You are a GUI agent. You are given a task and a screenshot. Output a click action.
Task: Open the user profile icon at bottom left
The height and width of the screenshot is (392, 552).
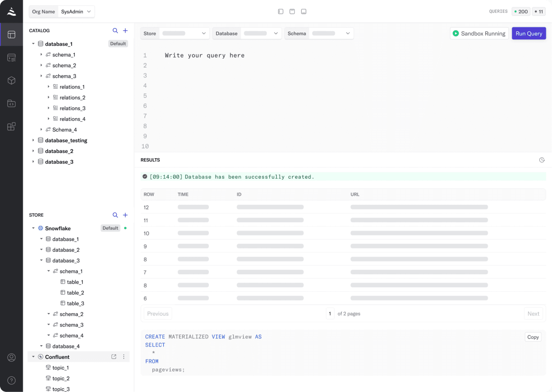click(x=11, y=358)
